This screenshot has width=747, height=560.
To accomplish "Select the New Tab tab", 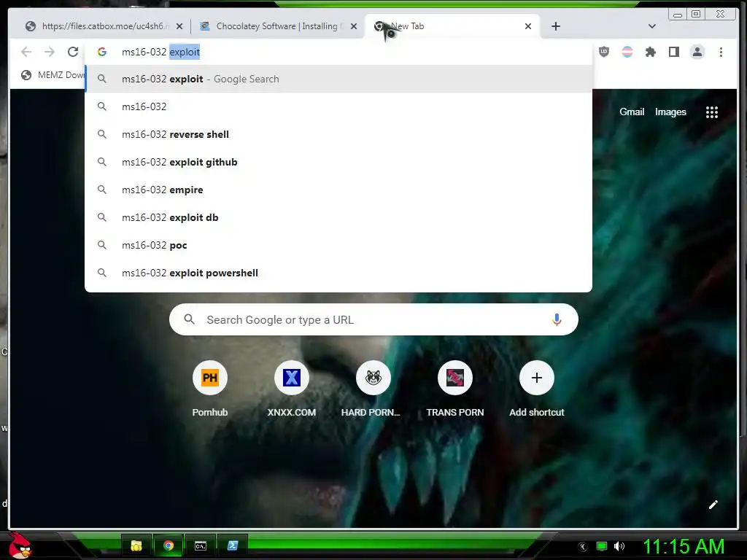I will tap(452, 26).
